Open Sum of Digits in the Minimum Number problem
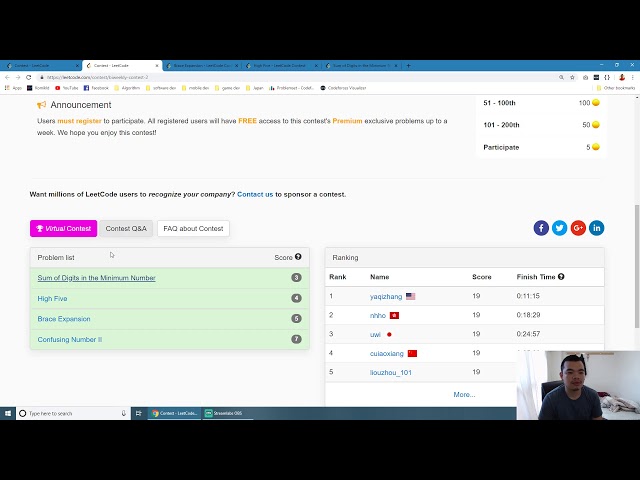The image size is (640, 480). click(96, 278)
